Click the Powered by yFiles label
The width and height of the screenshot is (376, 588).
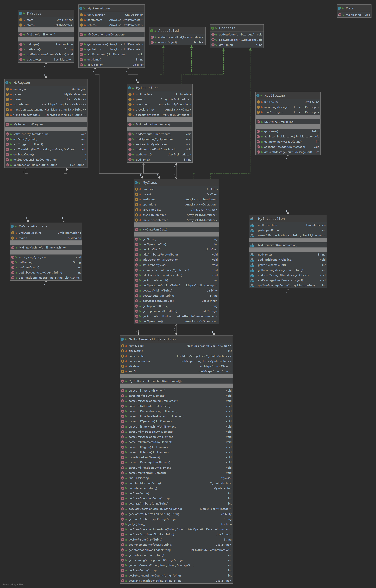(x=13, y=585)
